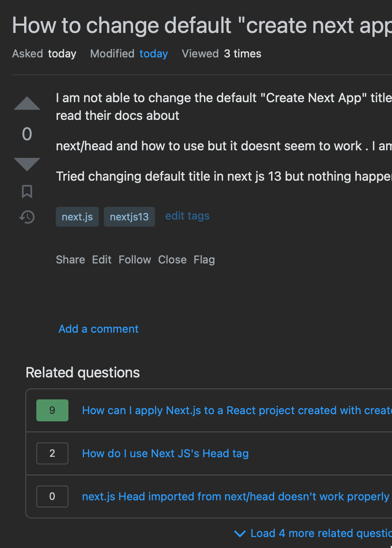Open question about next/head not working properly
392x548 pixels.
pyautogui.click(x=235, y=496)
